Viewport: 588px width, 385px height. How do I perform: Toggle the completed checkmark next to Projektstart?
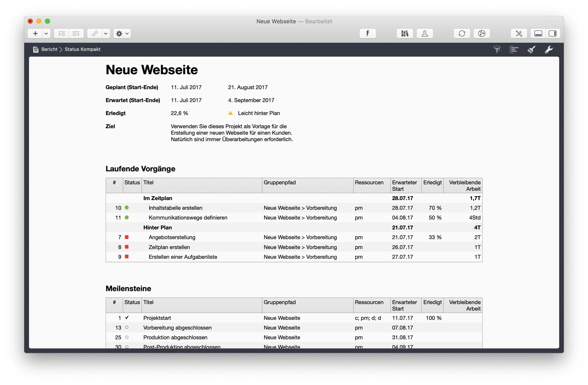pyautogui.click(x=127, y=318)
